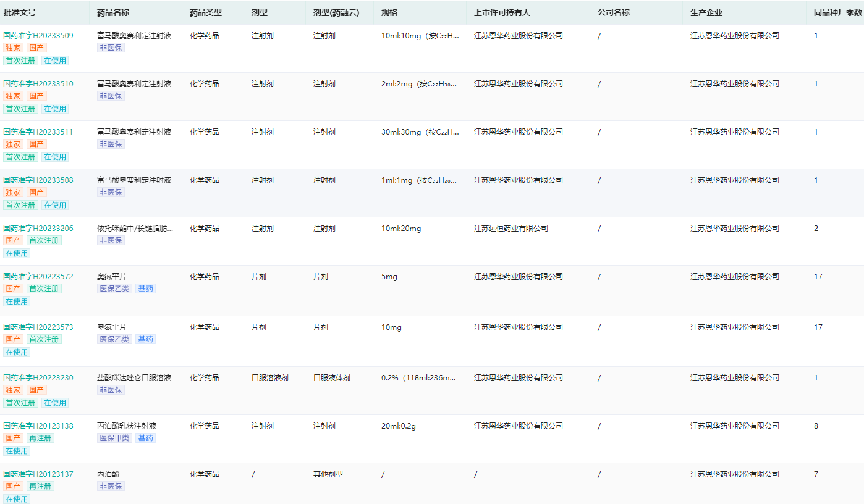The height and width of the screenshot is (504, 864).
Task: Click 国产 tag under 国药准字H20233511
Action: click(x=36, y=144)
